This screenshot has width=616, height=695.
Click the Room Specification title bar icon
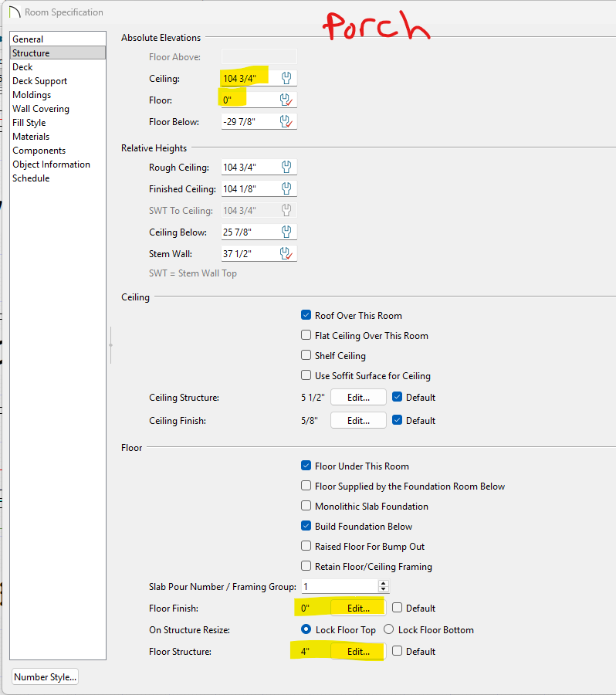pos(14,12)
